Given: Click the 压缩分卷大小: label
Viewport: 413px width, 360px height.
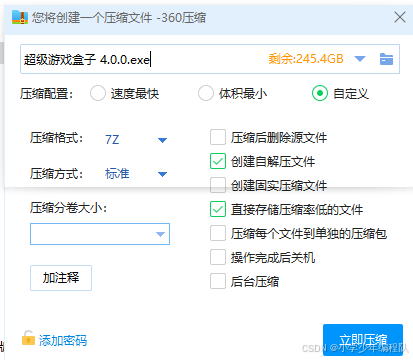Looking at the screenshot, I should tap(68, 208).
